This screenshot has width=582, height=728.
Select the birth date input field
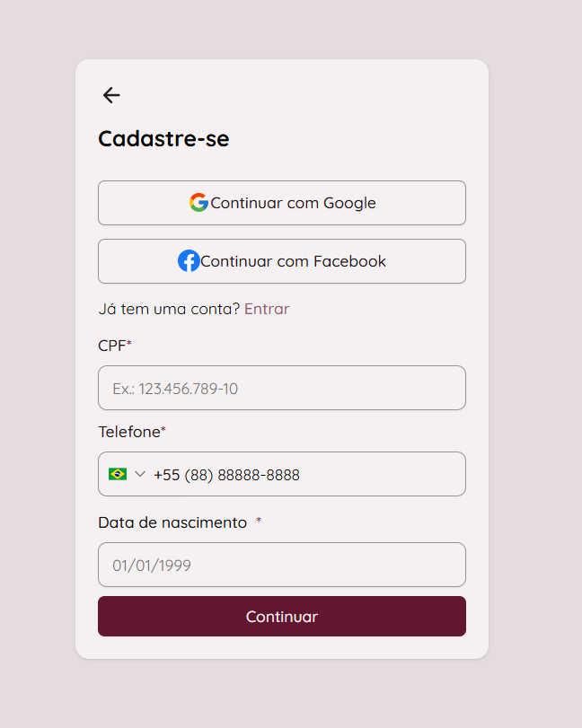(x=282, y=565)
